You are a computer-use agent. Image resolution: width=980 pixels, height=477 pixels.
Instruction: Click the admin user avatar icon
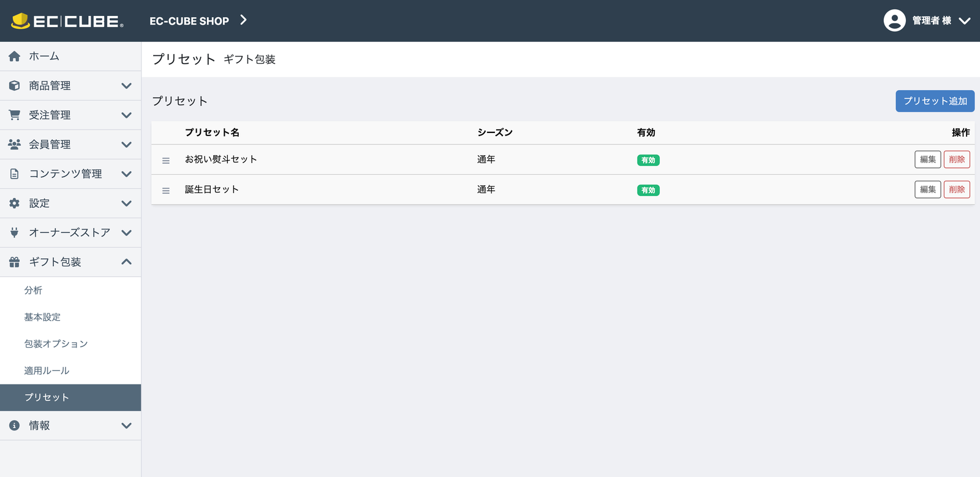(894, 21)
